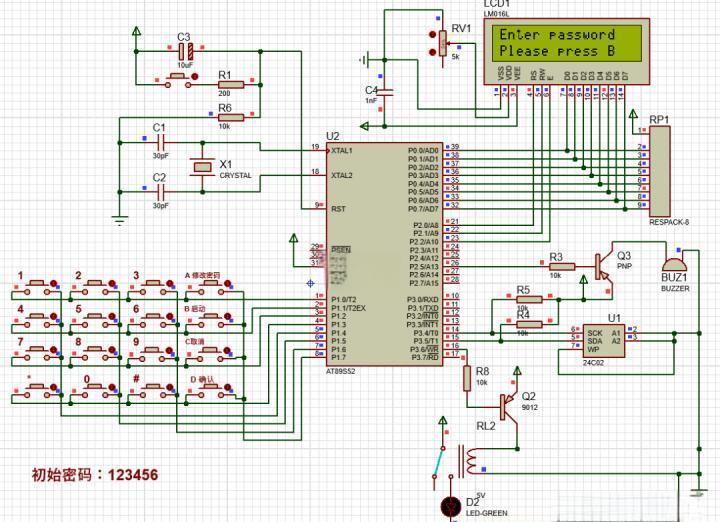
Task: Click keypad button A 修改密码
Action: (x=211, y=287)
